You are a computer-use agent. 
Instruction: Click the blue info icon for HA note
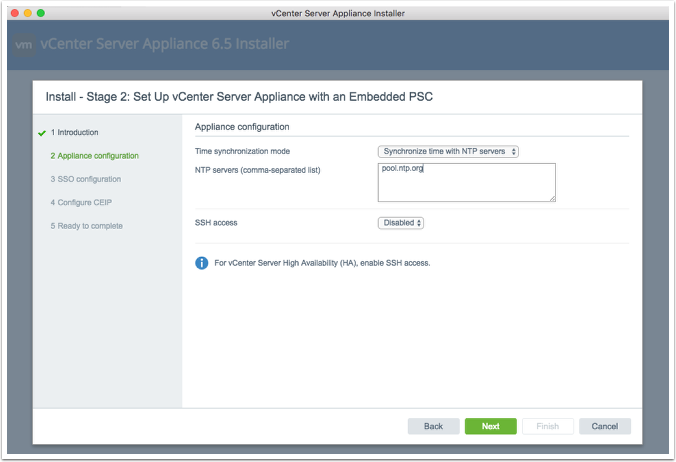[x=201, y=263]
